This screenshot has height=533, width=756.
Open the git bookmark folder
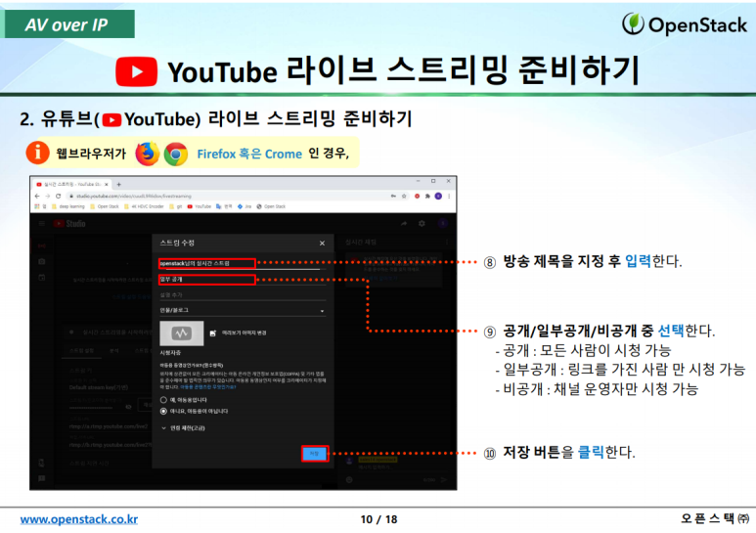[x=176, y=206]
